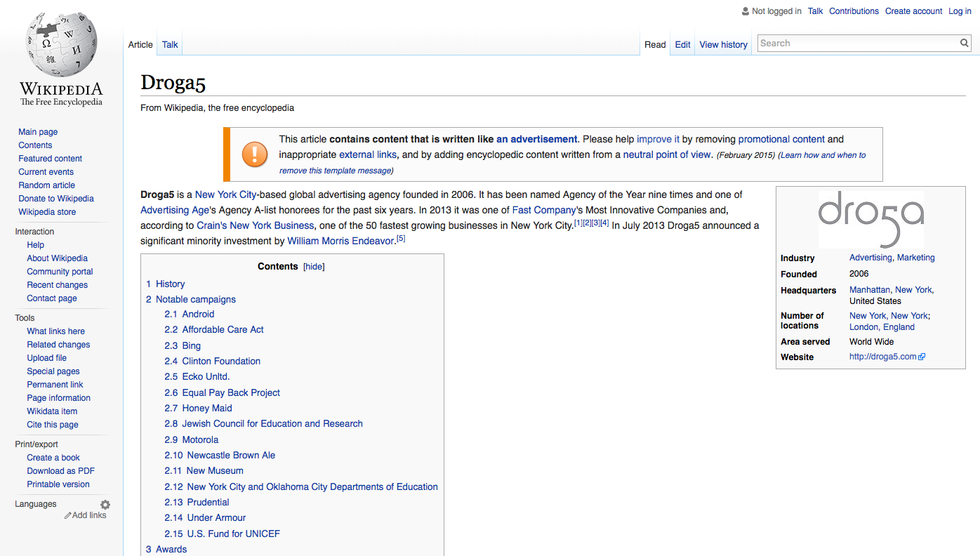Click the not-logged-in user icon
The height and width of the screenshot is (556, 980).
coord(746,11)
